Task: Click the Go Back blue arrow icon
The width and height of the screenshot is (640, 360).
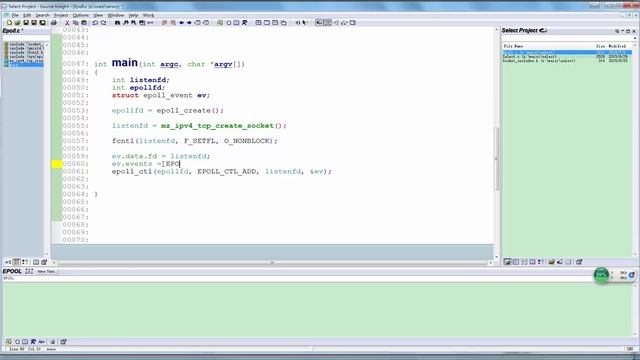Action: pyautogui.click(x=182, y=23)
